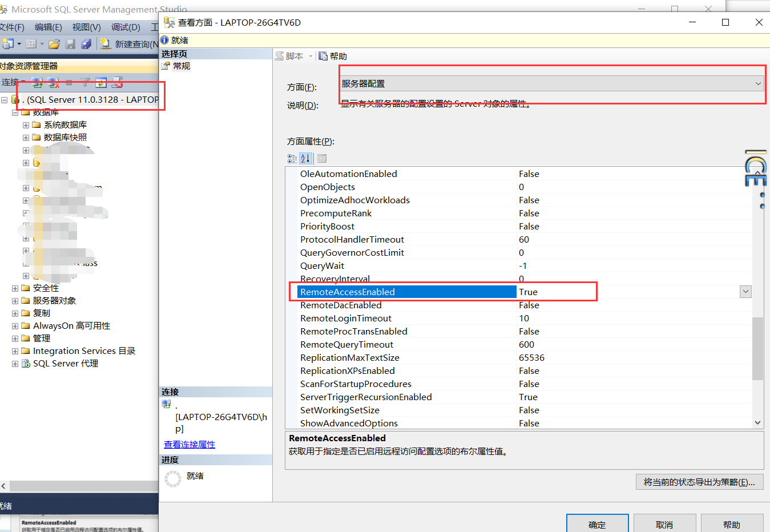Click Property Pages icon in property grid
Image resolution: width=770 pixels, height=532 pixels.
pos(322,159)
